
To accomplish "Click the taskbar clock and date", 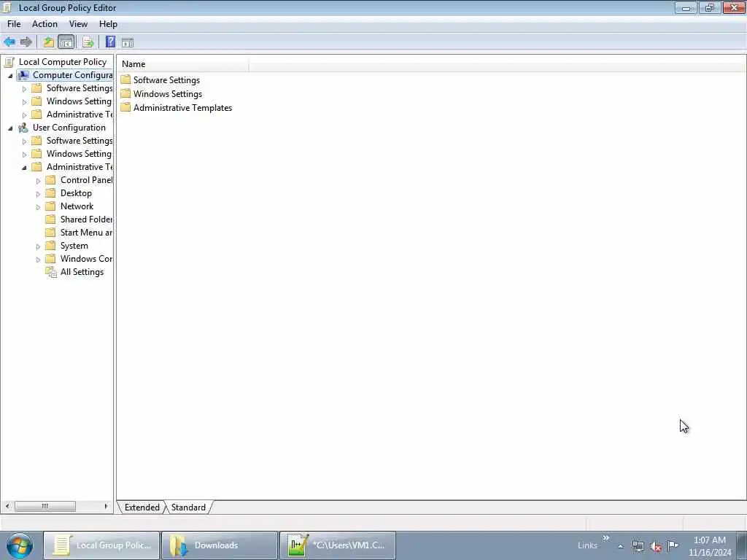I will tap(710, 546).
